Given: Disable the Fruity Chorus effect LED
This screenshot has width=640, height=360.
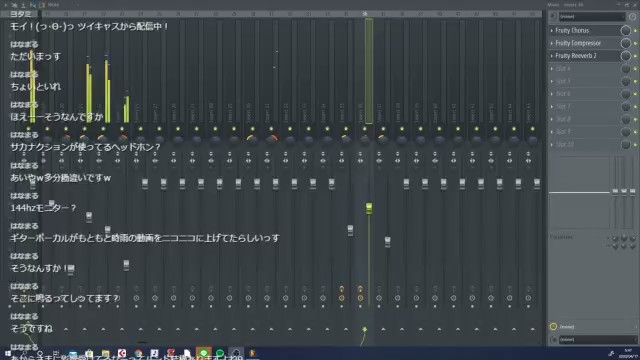Looking at the screenshot, I should tap(635, 31).
